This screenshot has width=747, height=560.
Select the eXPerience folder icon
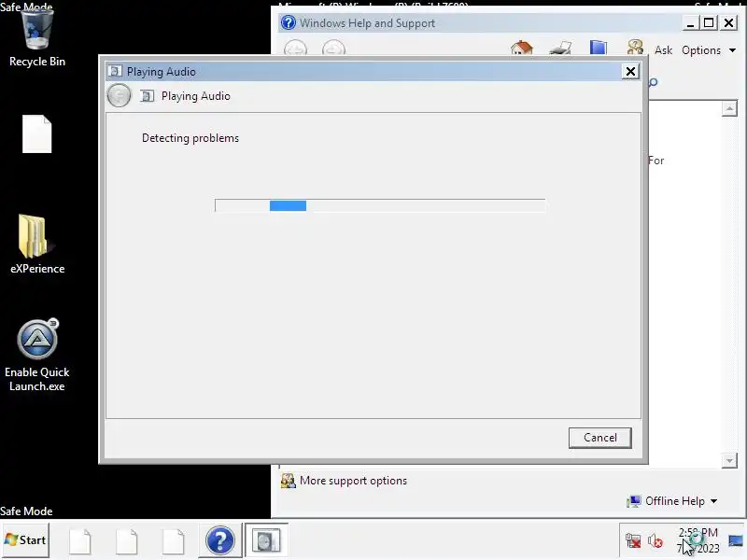[37, 244]
